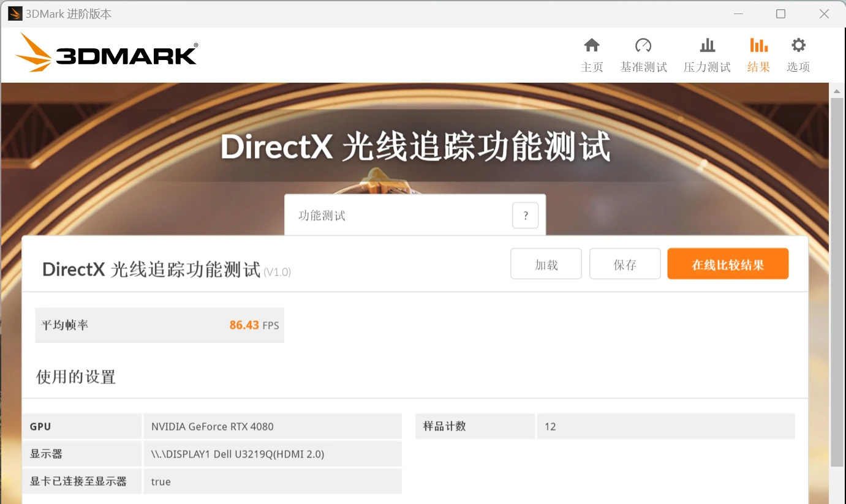This screenshot has height=504, width=846.
Task: Click the vertical scrollbar thumb
Action: click(837, 282)
